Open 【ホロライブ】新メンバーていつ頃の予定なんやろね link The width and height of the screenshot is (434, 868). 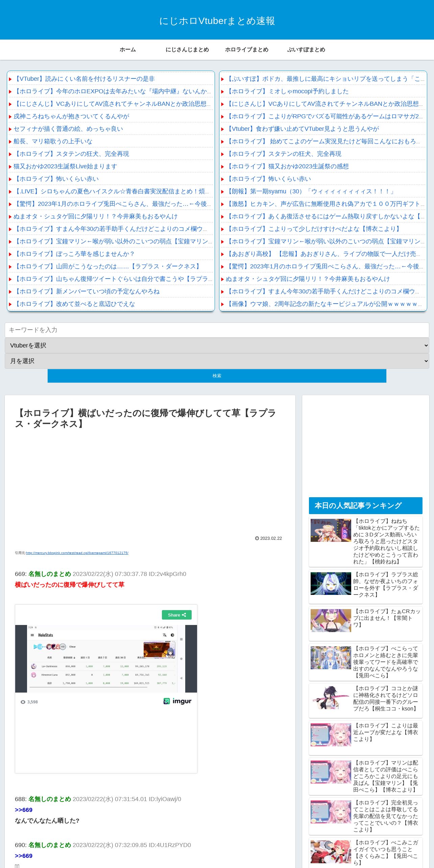(x=87, y=291)
